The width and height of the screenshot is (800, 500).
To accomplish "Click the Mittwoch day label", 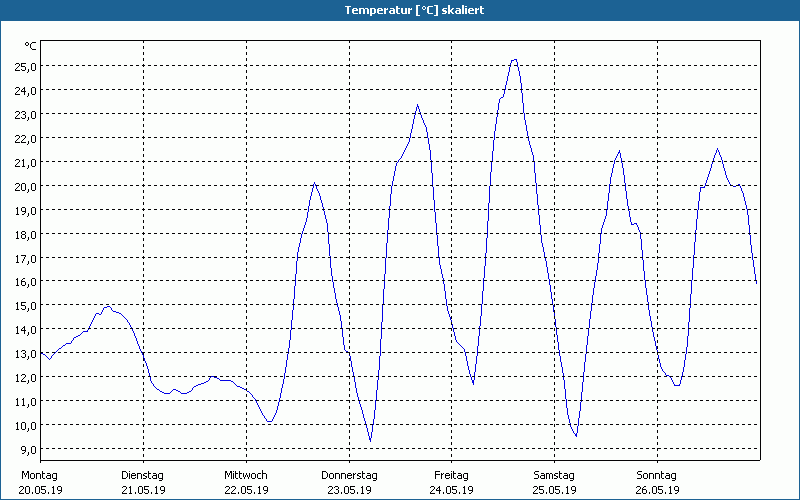I will (245, 475).
